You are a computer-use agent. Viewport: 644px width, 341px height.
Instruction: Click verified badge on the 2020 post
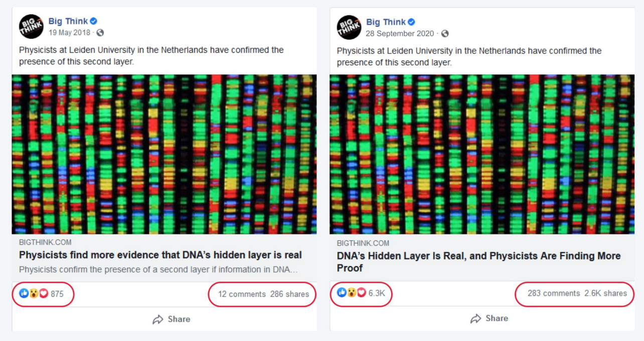(x=411, y=22)
